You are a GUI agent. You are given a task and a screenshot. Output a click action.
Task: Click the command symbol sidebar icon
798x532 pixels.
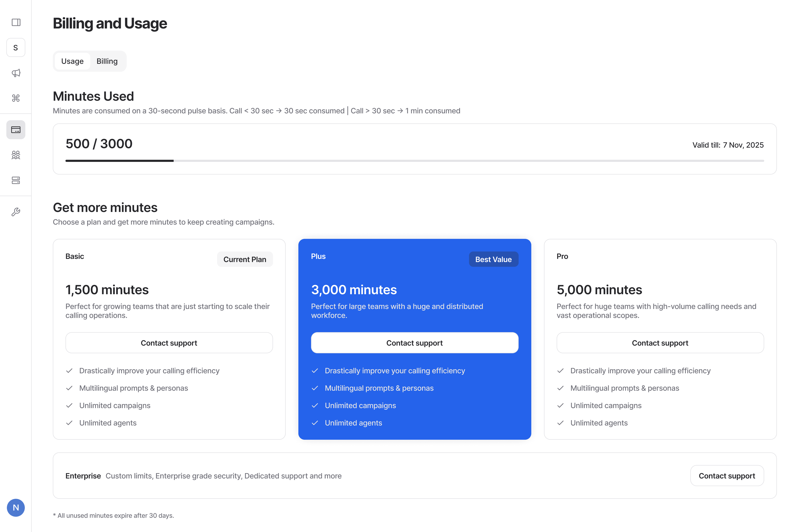click(16, 98)
